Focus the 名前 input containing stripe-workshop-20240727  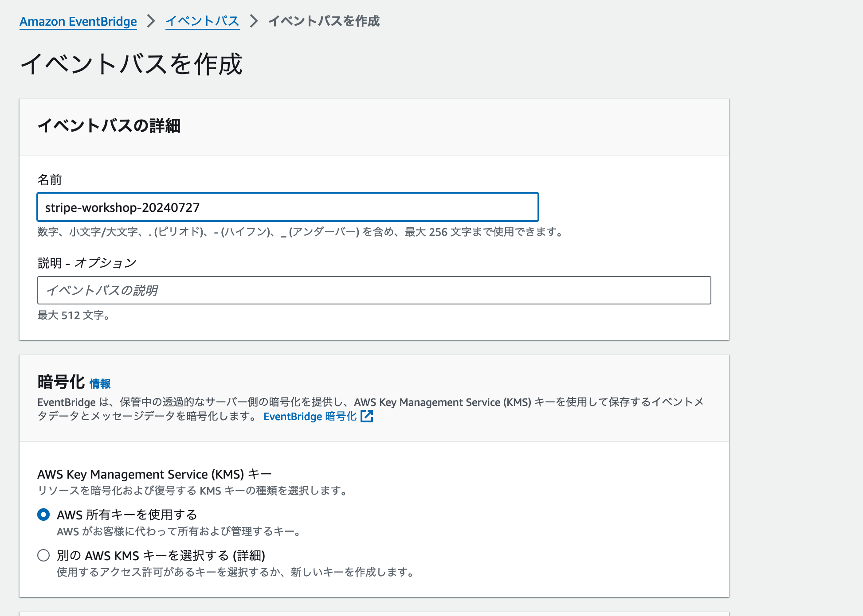[287, 207]
